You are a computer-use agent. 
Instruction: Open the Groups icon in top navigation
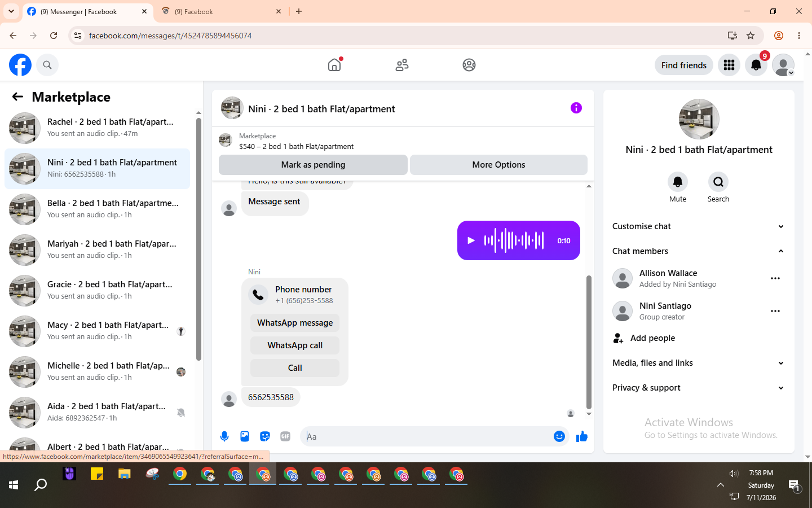click(x=469, y=65)
